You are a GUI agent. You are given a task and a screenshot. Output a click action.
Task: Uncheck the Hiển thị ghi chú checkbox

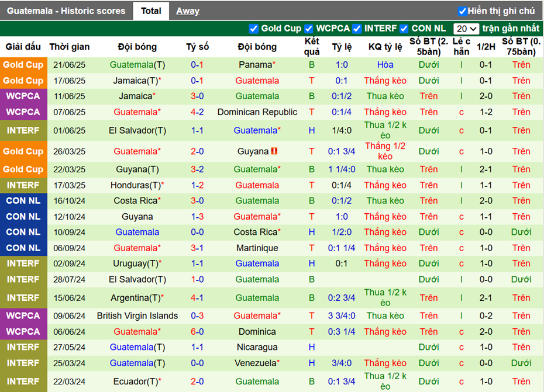[462, 11]
